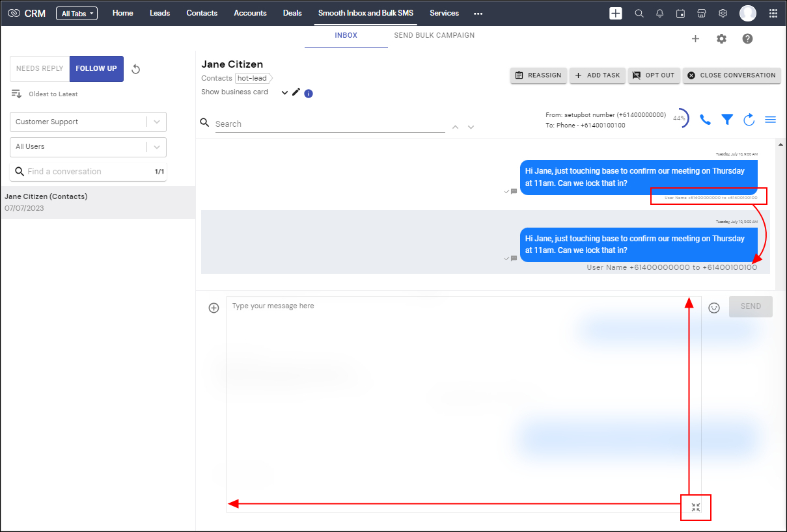Click the 44% progress circle
Image resolution: width=787 pixels, height=532 pixels.
point(680,118)
